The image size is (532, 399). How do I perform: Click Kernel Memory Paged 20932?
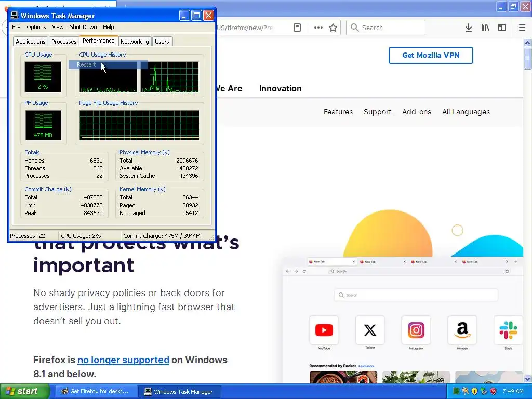click(190, 205)
